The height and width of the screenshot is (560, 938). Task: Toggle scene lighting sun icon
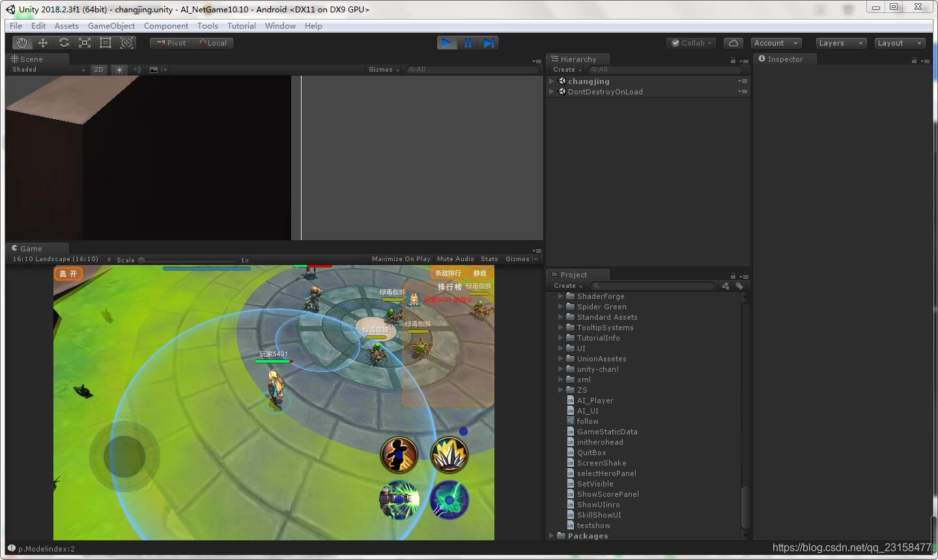click(119, 70)
